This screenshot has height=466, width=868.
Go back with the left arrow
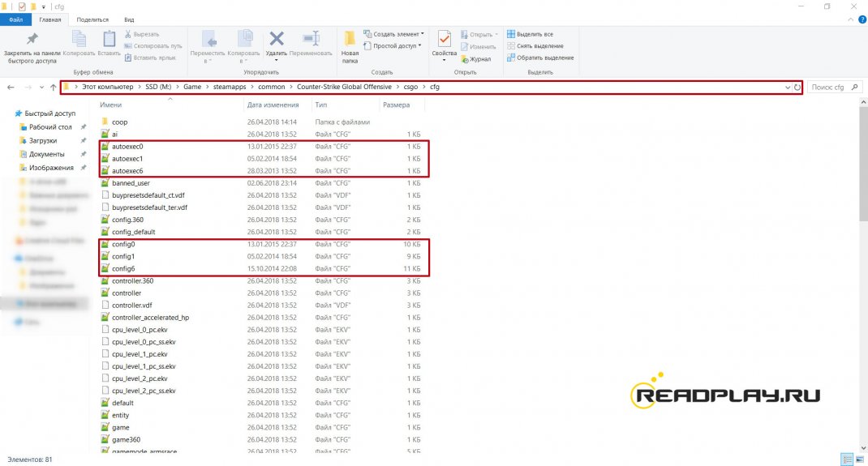pyautogui.click(x=11, y=87)
